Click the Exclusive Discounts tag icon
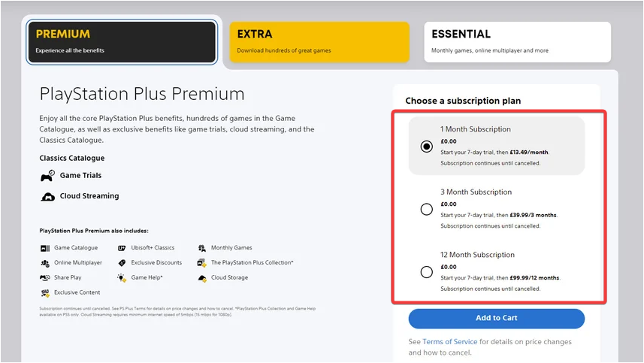 pyautogui.click(x=122, y=263)
